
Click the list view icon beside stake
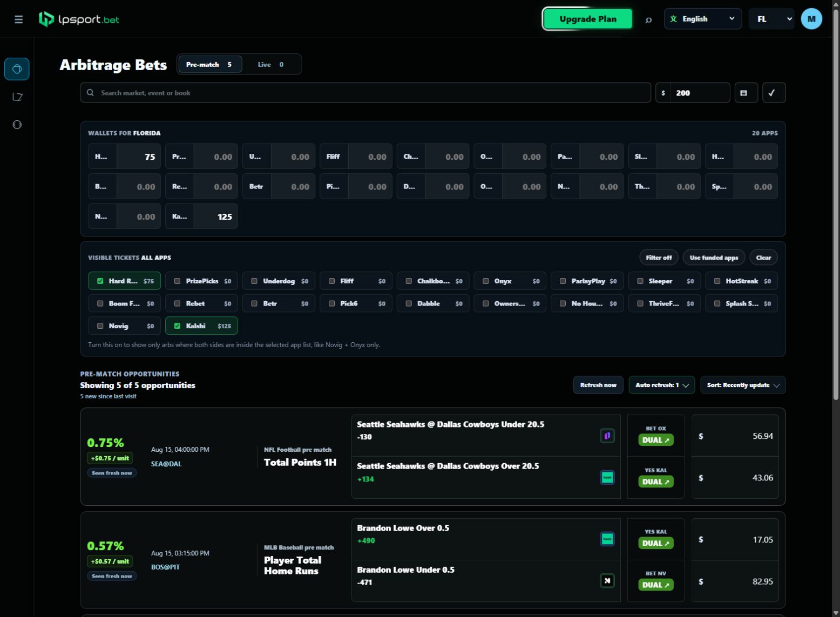(x=746, y=93)
